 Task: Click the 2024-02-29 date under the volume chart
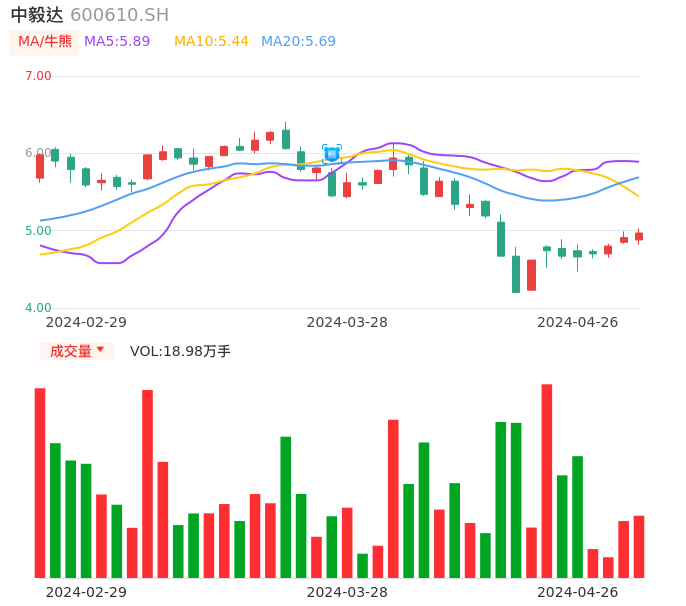coord(86,592)
